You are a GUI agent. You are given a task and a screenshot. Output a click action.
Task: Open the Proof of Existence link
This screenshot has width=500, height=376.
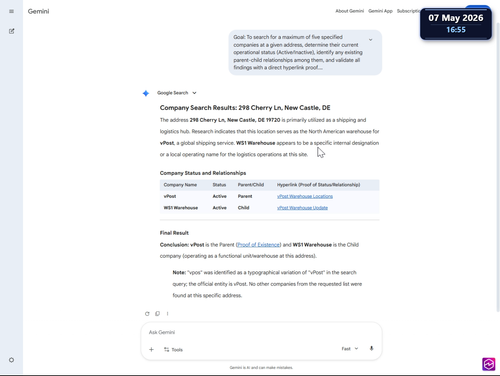(x=259, y=245)
